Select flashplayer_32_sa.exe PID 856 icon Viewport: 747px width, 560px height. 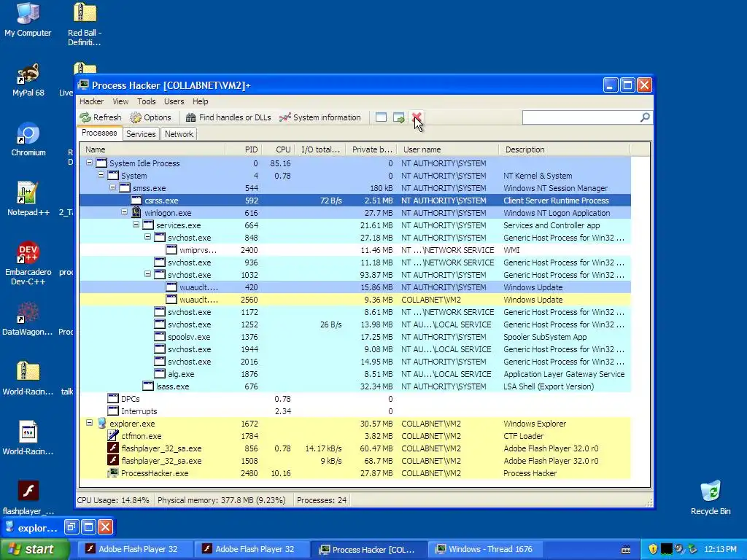[113, 448]
